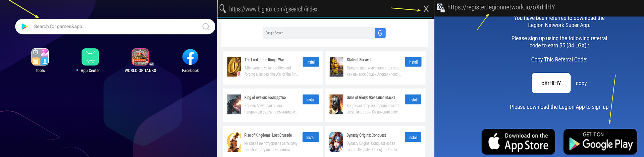This screenshot has width=644, height=157.
Task: Install Dynasty Origins: Conquest
Action: 413,138
